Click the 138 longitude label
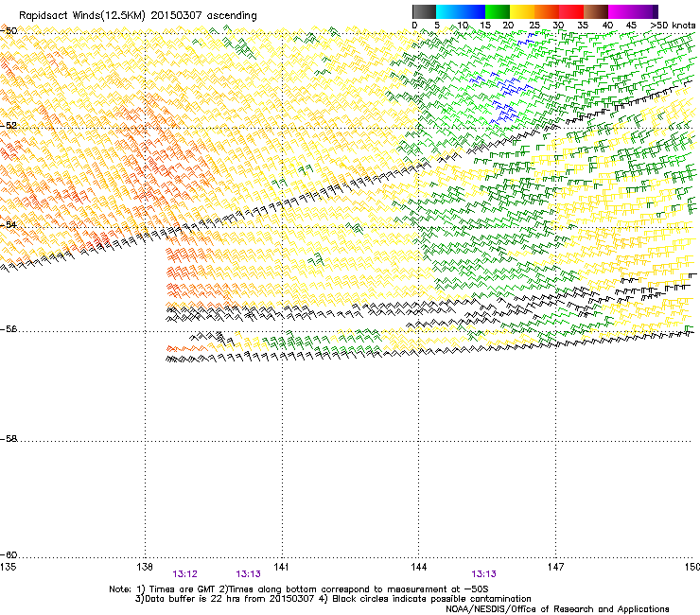 click(145, 567)
